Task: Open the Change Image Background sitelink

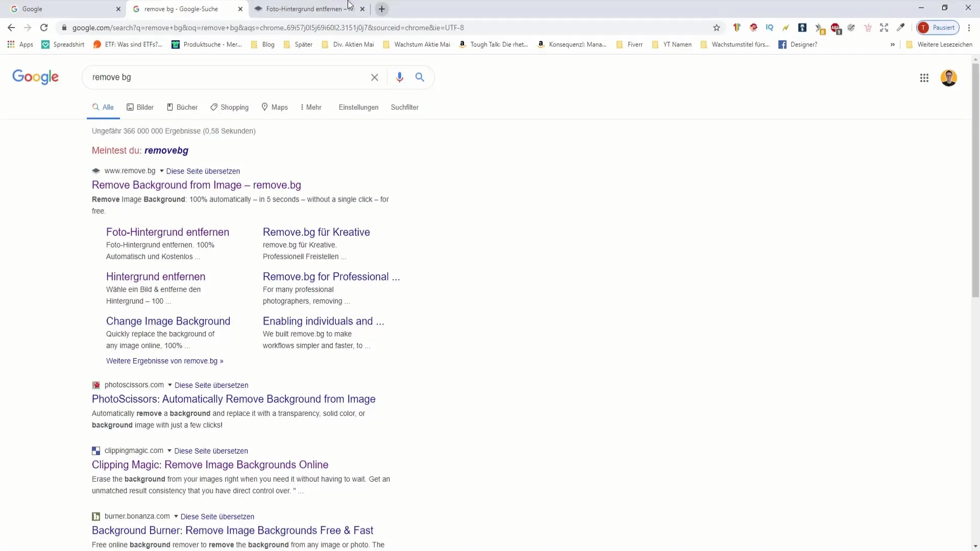Action: [x=168, y=321]
